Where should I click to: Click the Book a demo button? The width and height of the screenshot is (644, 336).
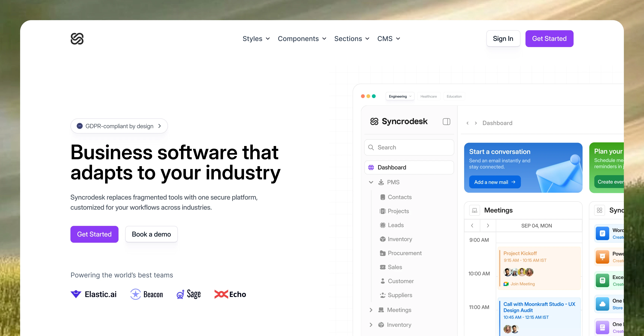[151, 234]
